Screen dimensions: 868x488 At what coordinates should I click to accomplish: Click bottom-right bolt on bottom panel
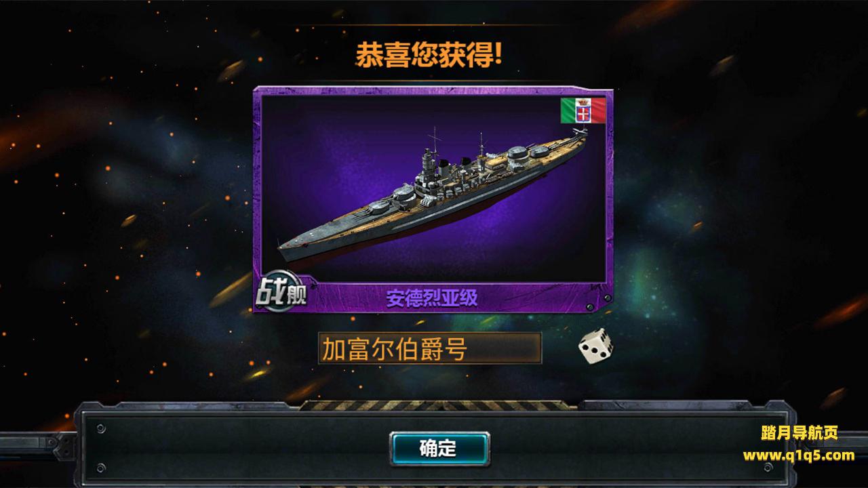click(767, 468)
